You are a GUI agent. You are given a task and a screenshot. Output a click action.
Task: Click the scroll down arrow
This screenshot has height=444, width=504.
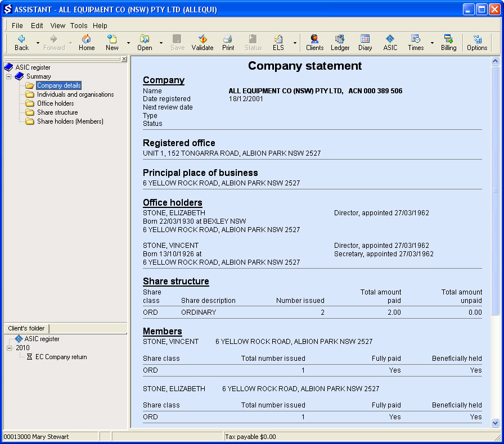pos(496,423)
